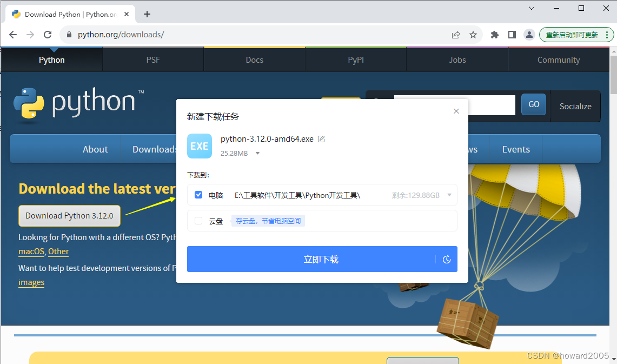The image size is (617, 364).
Task: Toggle the browser side panel icon
Action: pos(512,35)
